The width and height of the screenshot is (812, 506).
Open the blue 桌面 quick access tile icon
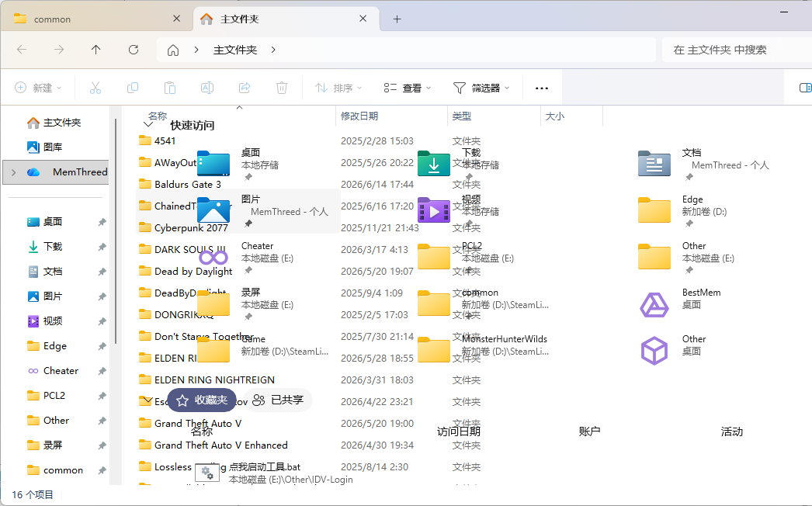point(213,165)
